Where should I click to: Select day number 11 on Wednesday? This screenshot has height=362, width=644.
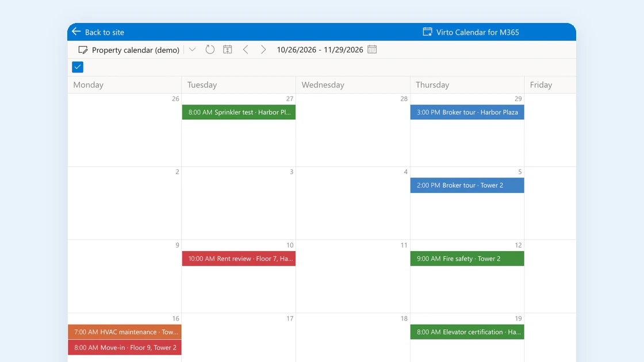pos(404,245)
